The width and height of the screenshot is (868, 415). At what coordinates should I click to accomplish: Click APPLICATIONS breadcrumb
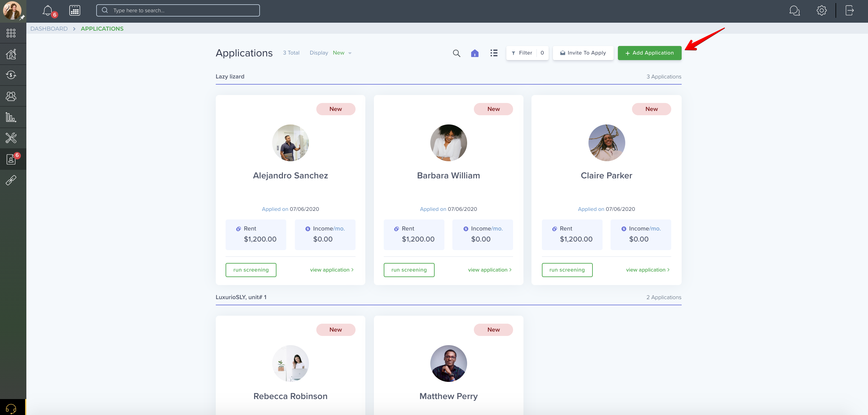pos(102,29)
